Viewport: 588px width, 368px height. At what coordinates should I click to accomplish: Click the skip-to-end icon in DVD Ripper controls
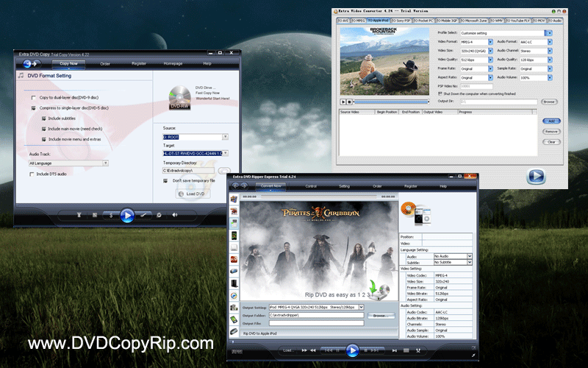pos(395,351)
